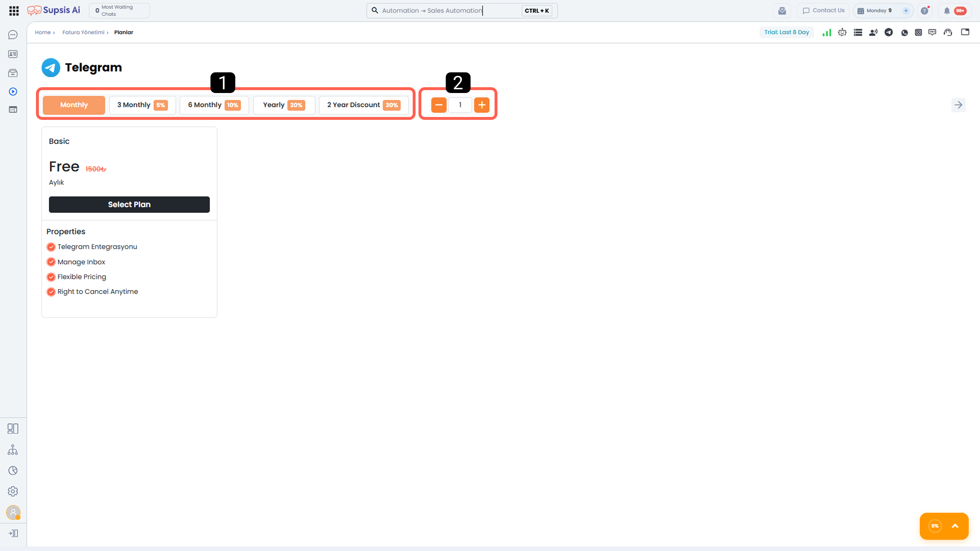The height and width of the screenshot is (551, 980).
Task: Open the billing card icon in sidebar
Action: (x=13, y=110)
